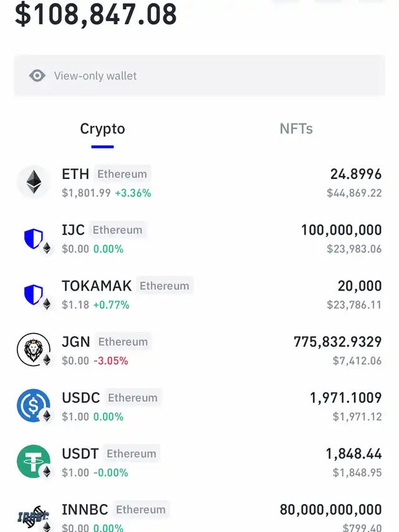Tap the IJC blue shield icon
This screenshot has height=532, width=399.
(x=34, y=238)
